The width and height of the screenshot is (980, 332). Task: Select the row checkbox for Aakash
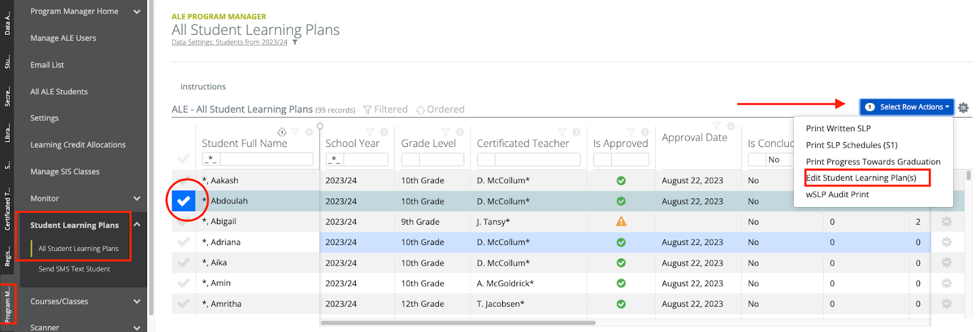point(183,181)
